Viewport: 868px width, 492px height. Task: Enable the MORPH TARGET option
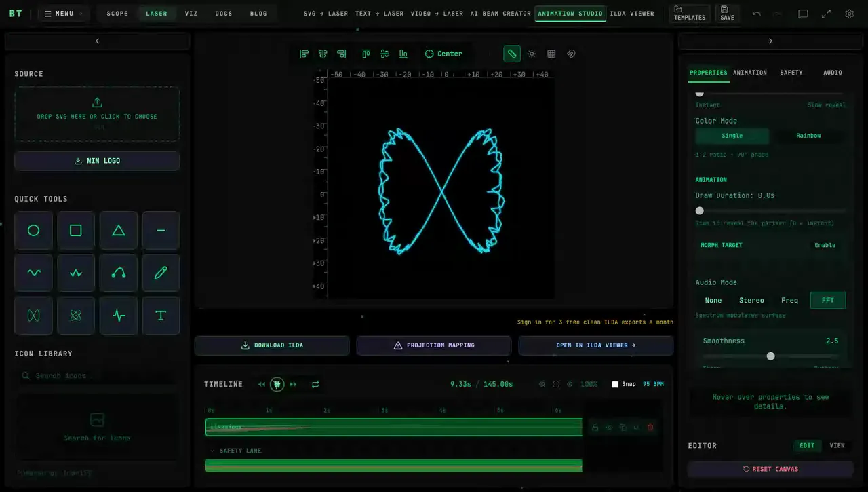(x=825, y=245)
